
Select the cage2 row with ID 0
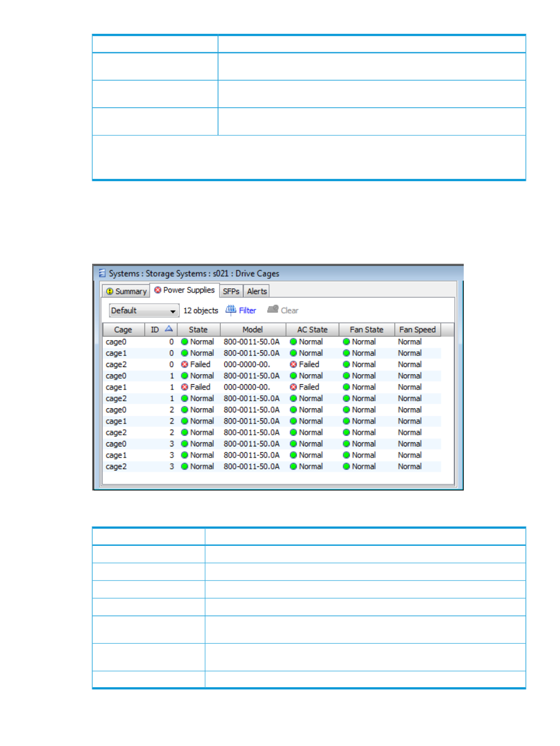tap(272, 365)
